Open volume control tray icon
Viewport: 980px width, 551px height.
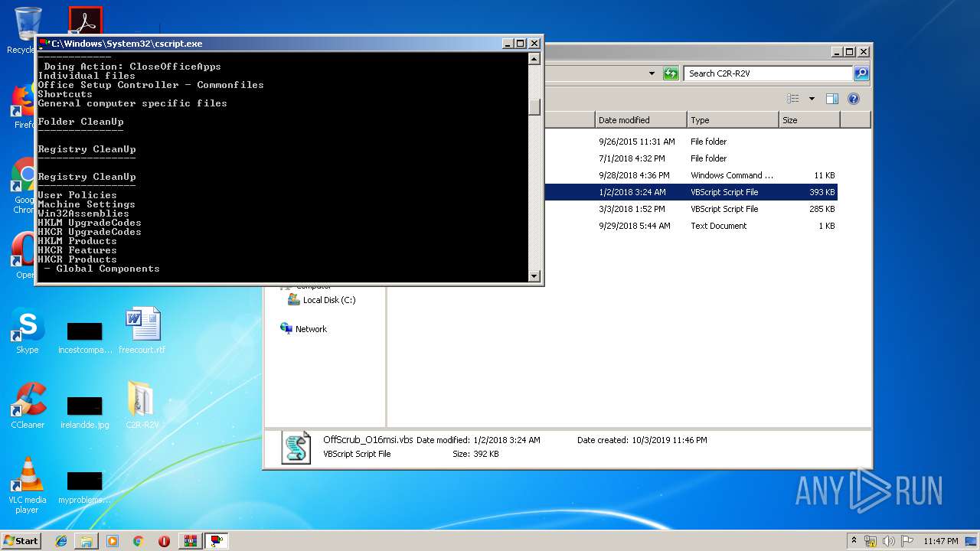tap(889, 541)
